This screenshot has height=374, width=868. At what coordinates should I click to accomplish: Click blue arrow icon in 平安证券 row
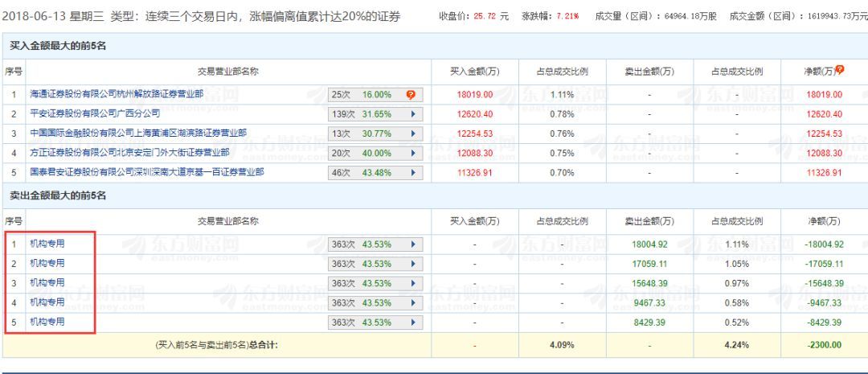(x=414, y=114)
